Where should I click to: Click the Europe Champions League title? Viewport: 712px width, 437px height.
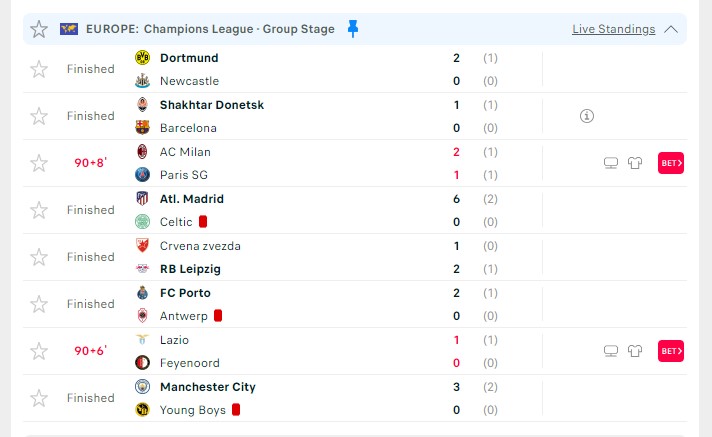click(210, 29)
